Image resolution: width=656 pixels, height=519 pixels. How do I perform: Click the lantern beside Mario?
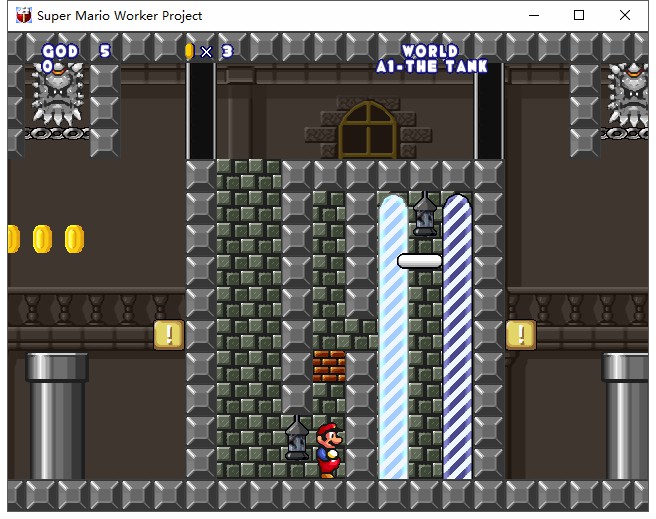tap(297, 438)
